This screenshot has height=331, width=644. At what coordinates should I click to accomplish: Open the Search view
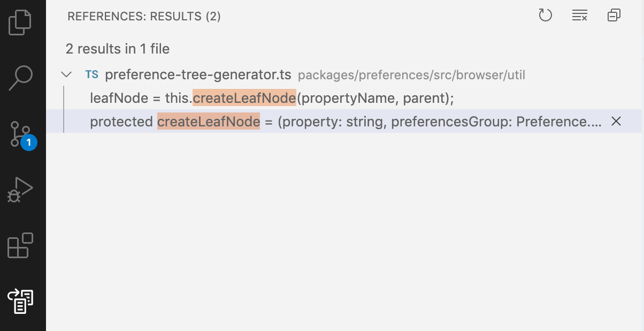pyautogui.click(x=20, y=78)
